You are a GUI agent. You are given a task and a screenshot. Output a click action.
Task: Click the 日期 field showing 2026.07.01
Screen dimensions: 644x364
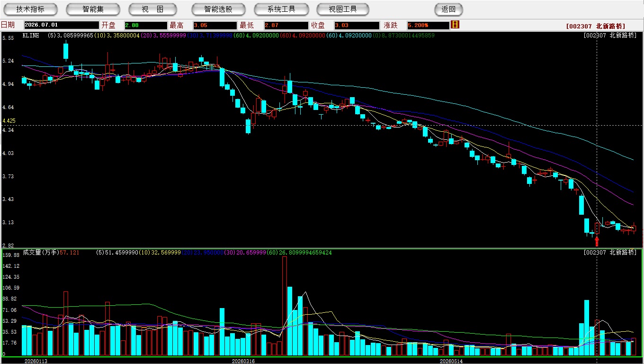pyautogui.click(x=62, y=25)
